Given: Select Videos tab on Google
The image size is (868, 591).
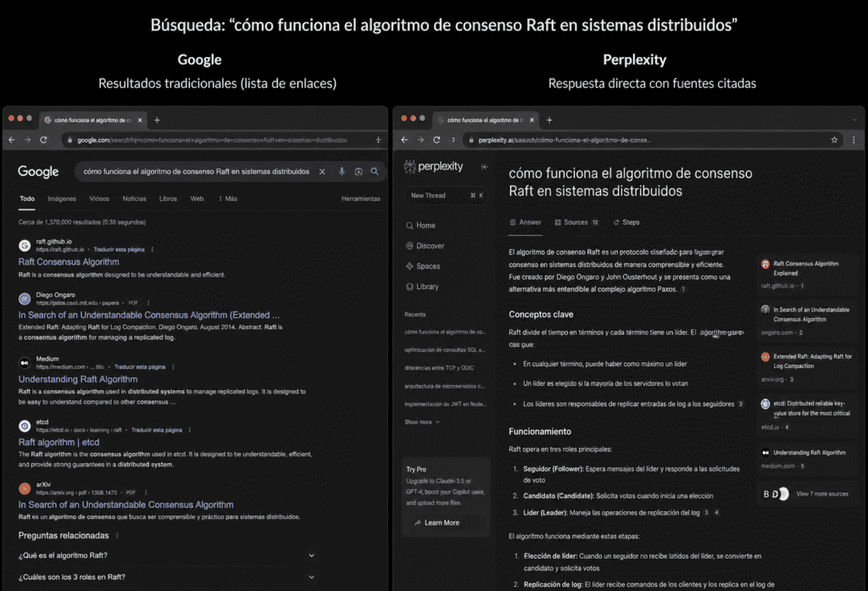Looking at the screenshot, I should pos(100,199).
